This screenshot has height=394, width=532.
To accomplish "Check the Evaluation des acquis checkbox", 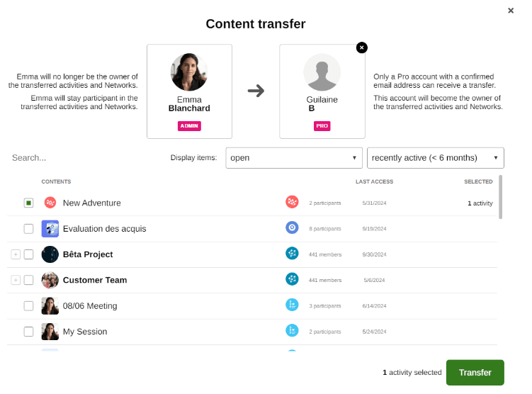I will coord(28,228).
